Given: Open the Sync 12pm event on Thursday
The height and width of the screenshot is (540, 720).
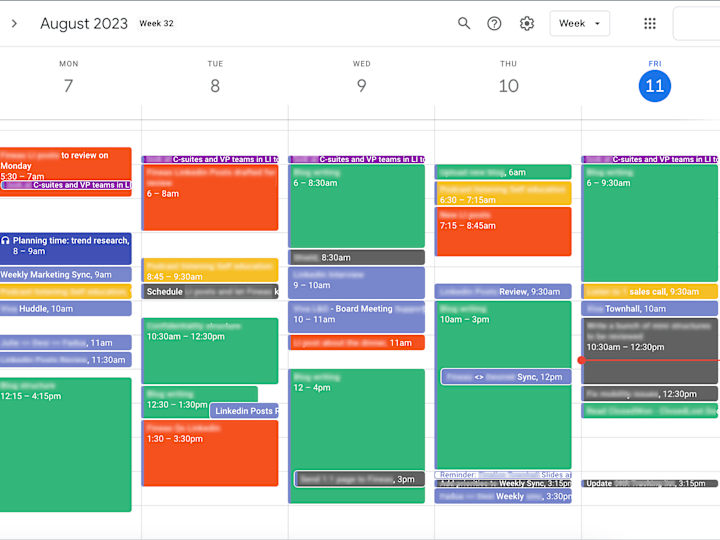Looking at the screenshot, I should pyautogui.click(x=506, y=377).
